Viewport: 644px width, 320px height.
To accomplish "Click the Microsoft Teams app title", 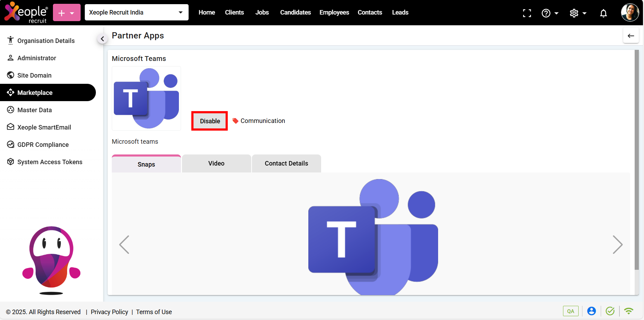I will (x=139, y=59).
